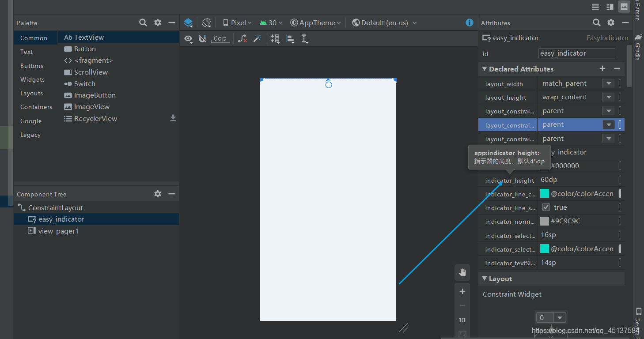Select easy_indicator in Component Tree
644x339 pixels.
tap(96, 219)
